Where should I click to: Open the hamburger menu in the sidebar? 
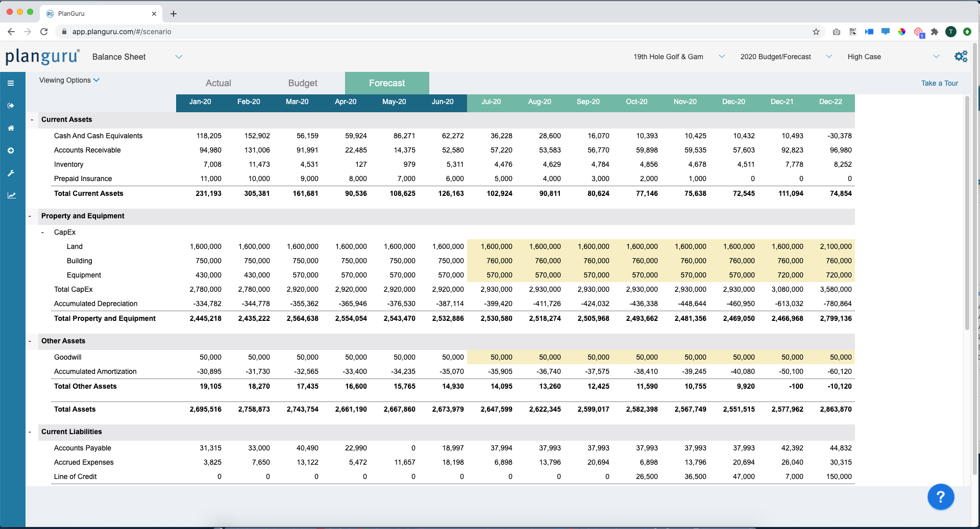pyautogui.click(x=11, y=83)
